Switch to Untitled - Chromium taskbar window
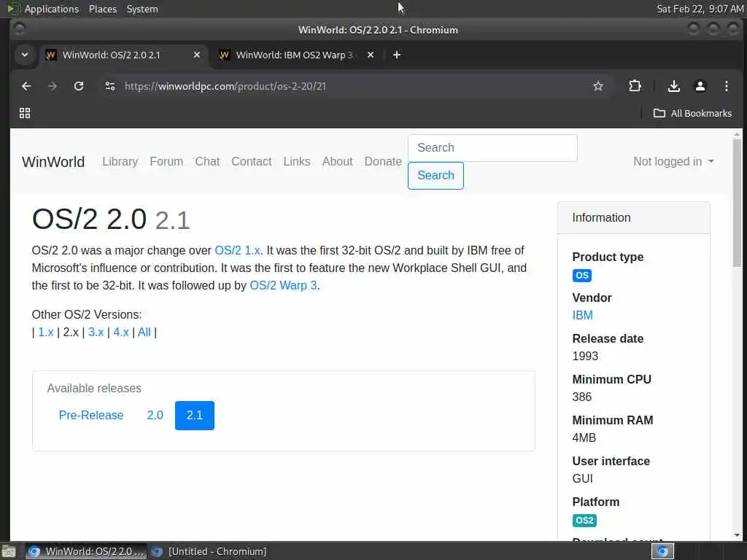This screenshot has width=747, height=560. pos(209,551)
